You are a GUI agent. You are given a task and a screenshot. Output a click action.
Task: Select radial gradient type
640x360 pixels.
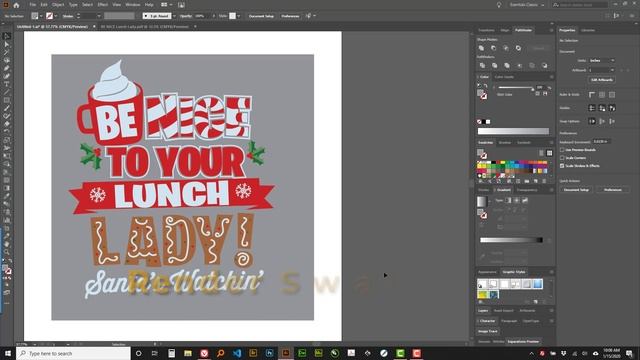tap(516, 200)
